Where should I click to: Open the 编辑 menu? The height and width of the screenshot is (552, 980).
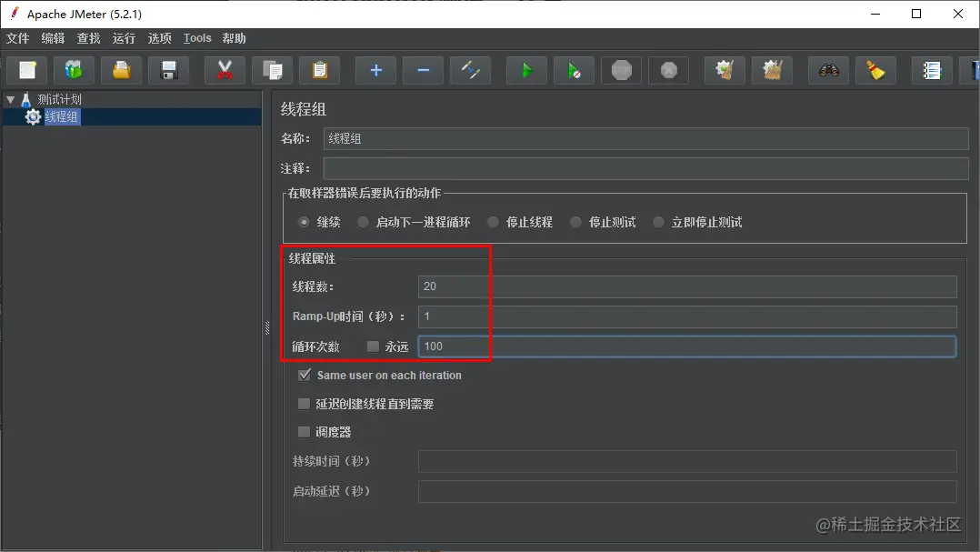point(53,38)
